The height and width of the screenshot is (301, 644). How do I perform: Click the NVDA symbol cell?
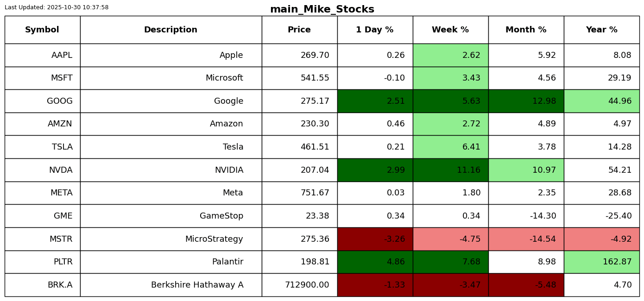pos(42,170)
